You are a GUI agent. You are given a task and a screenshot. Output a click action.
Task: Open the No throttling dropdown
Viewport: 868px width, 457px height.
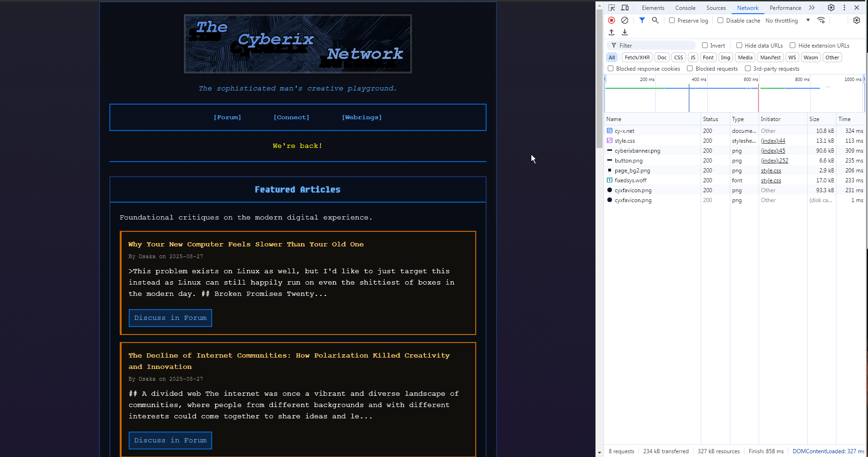(787, 21)
